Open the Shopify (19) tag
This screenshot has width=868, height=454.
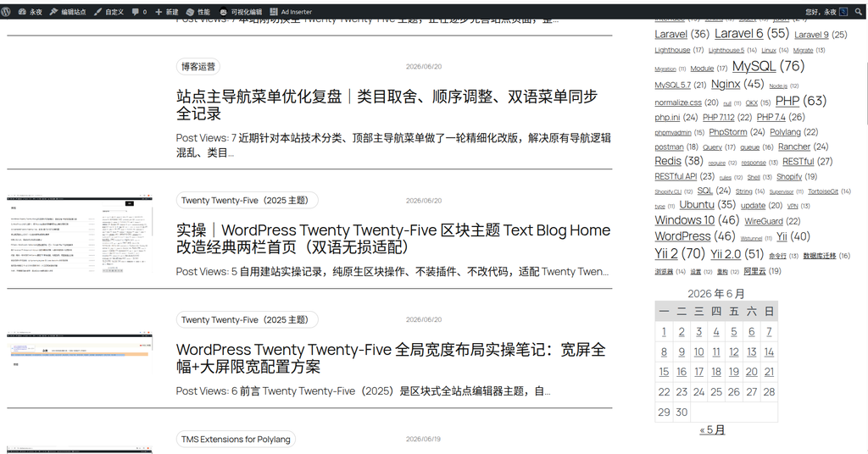(x=789, y=176)
